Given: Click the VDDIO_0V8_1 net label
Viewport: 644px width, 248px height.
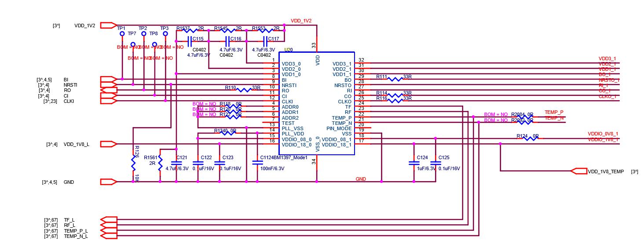Looking at the screenshot, I should (603, 134).
